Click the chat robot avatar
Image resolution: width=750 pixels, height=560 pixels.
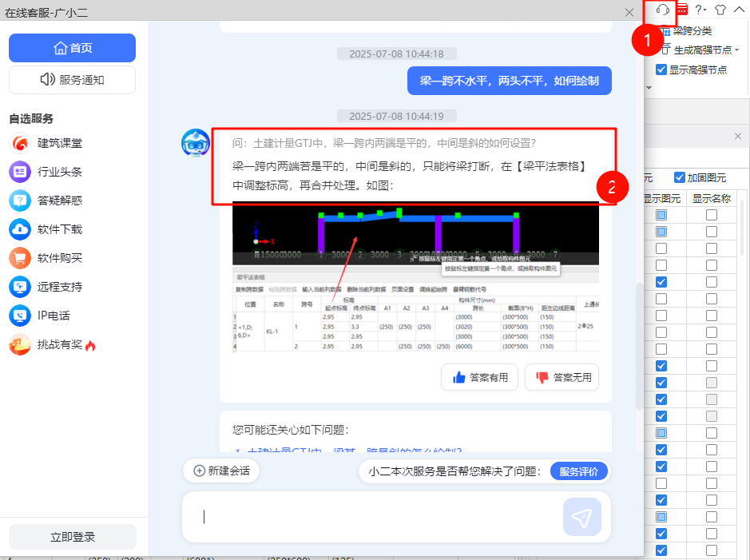[196, 142]
